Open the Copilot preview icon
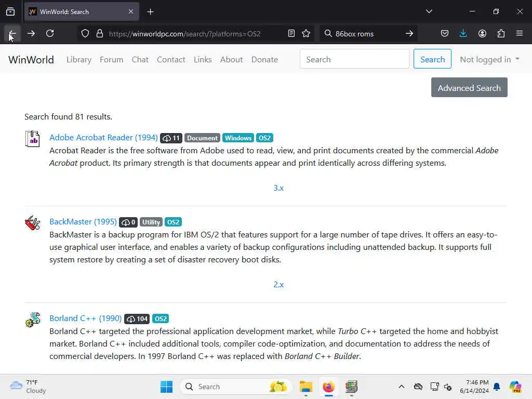 tap(515, 387)
